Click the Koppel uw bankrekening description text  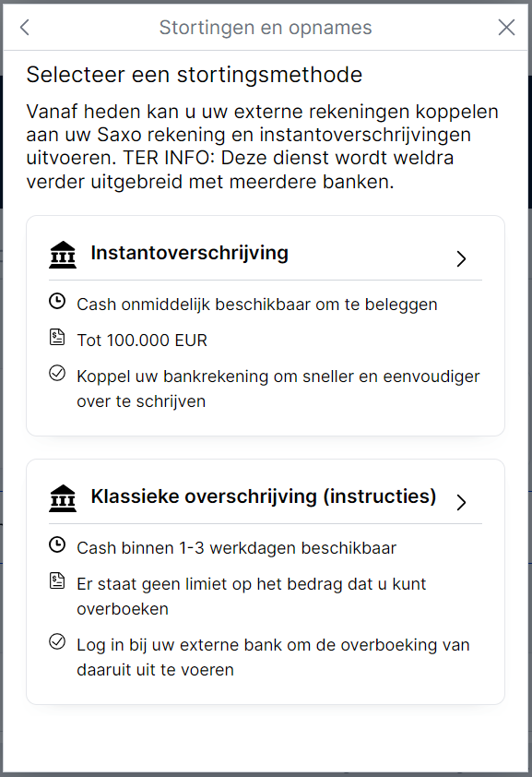(x=278, y=388)
